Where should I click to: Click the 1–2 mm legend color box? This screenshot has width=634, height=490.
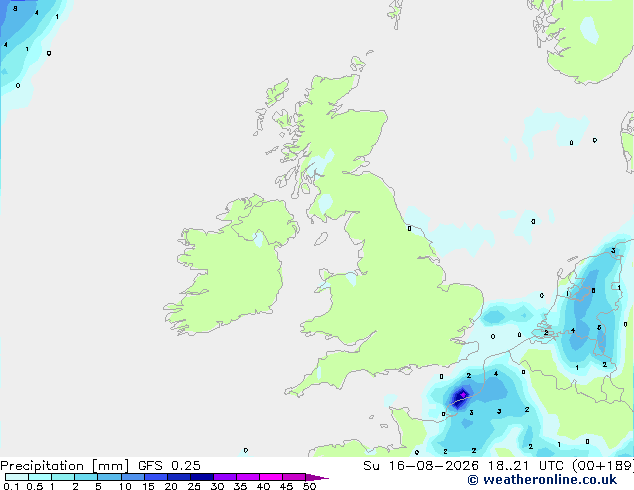click(x=63, y=477)
